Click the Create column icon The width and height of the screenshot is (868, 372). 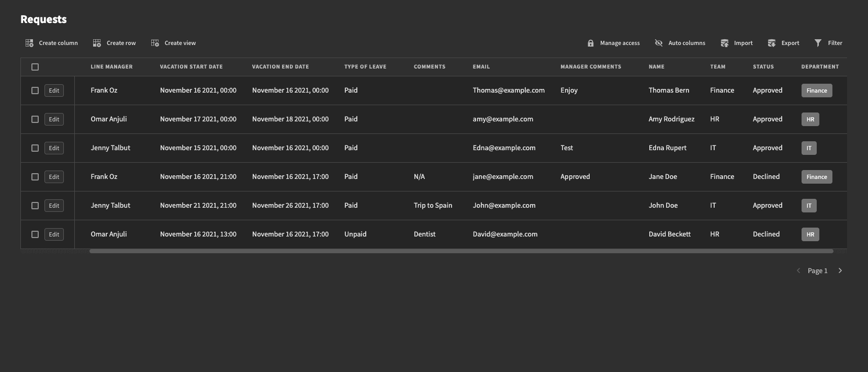(29, 43)
